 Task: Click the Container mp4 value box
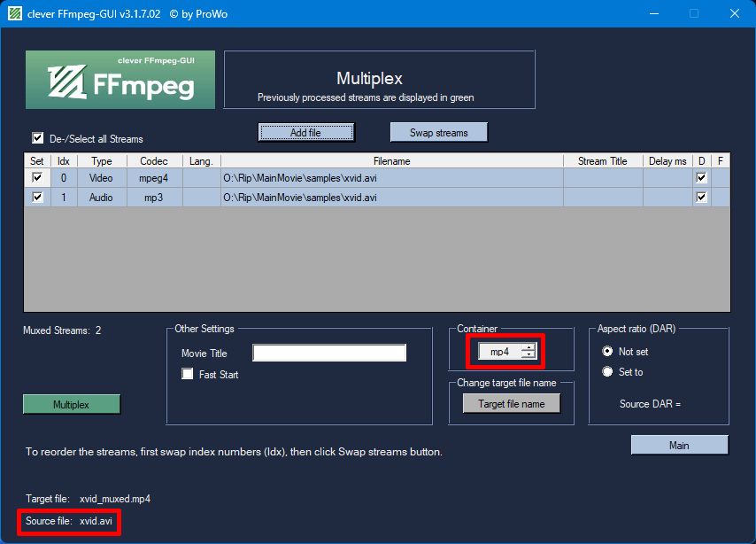(499, 352)
